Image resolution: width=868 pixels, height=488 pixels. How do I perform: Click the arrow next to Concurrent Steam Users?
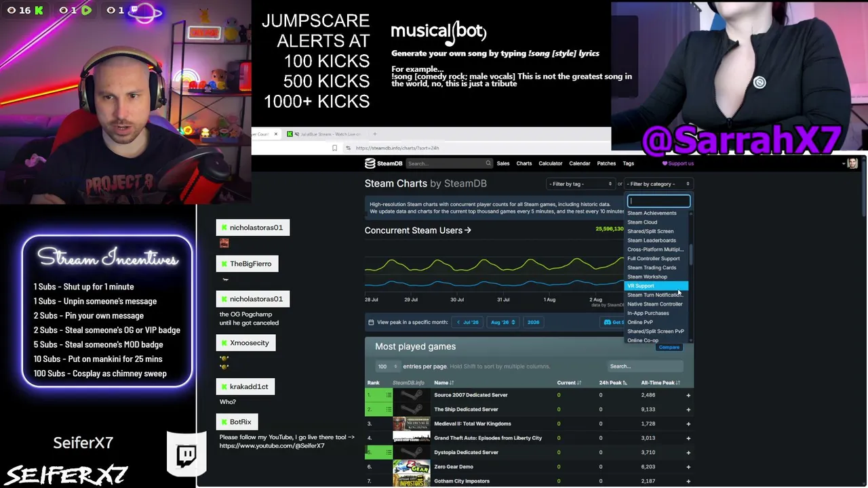468,230
